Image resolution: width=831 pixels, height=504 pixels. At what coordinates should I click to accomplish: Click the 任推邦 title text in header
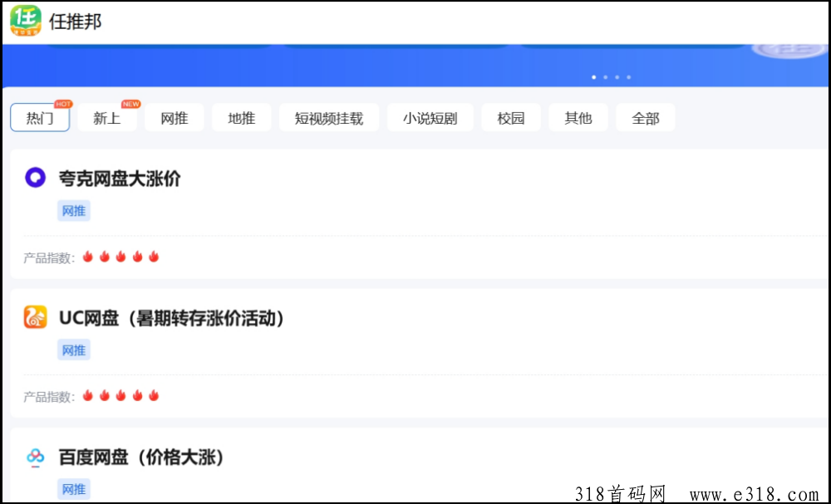point(76,22)
